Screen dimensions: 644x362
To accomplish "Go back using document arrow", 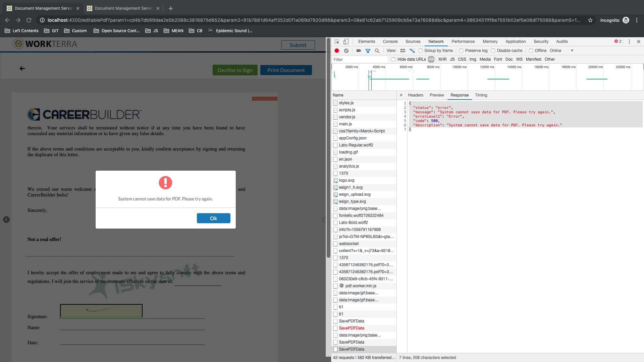I will (22, 68).
